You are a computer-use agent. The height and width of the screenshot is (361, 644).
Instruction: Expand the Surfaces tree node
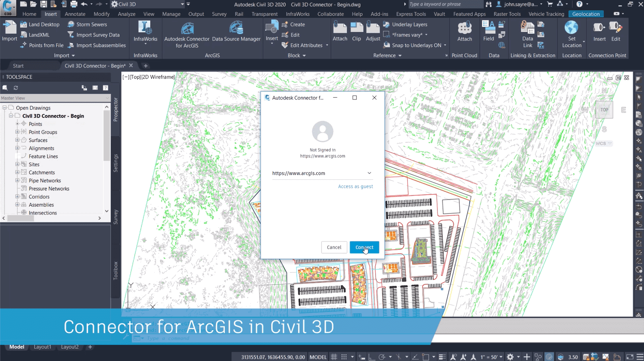pyautogui.click(x=17, y=140)
